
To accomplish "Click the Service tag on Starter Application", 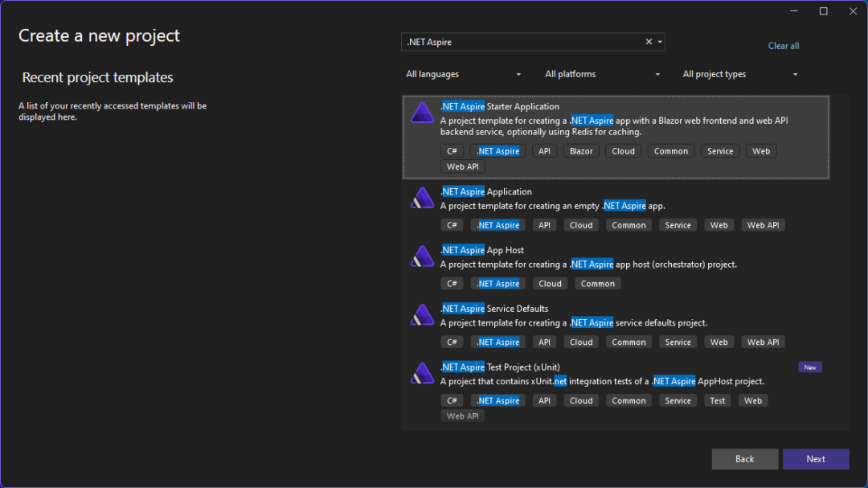I will click(x=719, y=151).
